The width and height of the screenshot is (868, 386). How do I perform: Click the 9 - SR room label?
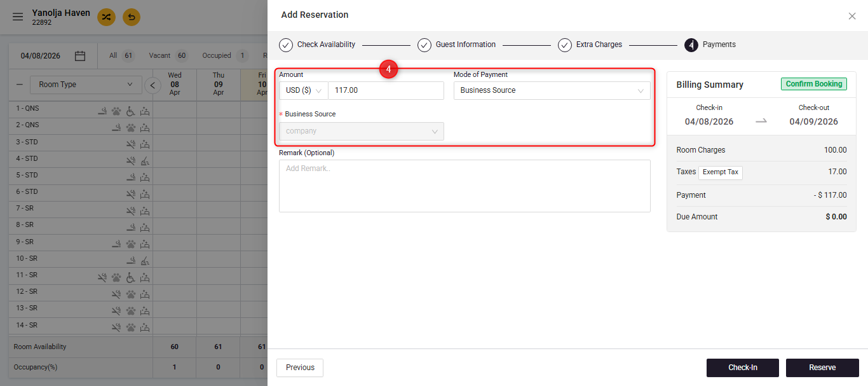click(25, 242)
